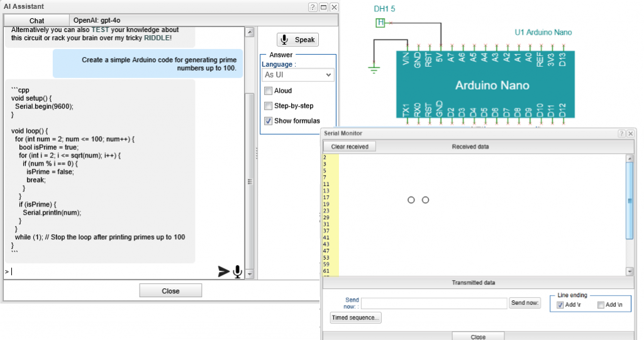The image size is (644, 340).
Task: Click the chat scrollbar down arrow
Action: click(x=250, y=275)
